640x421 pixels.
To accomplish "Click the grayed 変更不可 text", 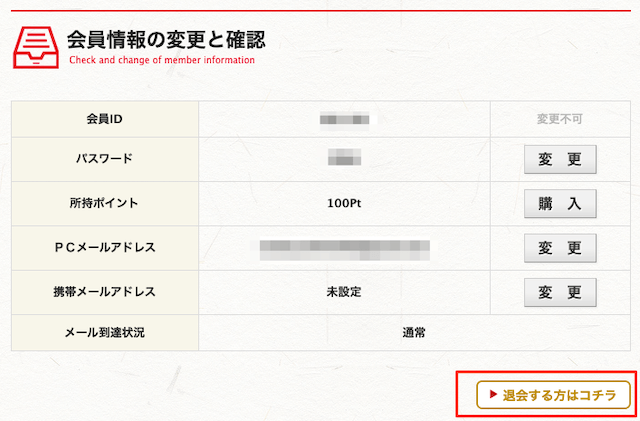I will [559, 119].
